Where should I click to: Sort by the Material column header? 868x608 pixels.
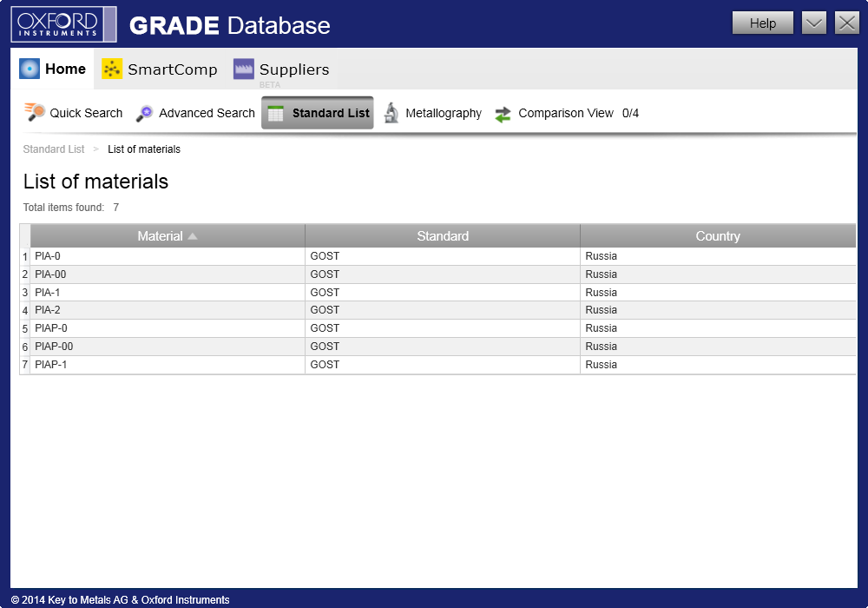pyautogui.click(x=168, y=236)
